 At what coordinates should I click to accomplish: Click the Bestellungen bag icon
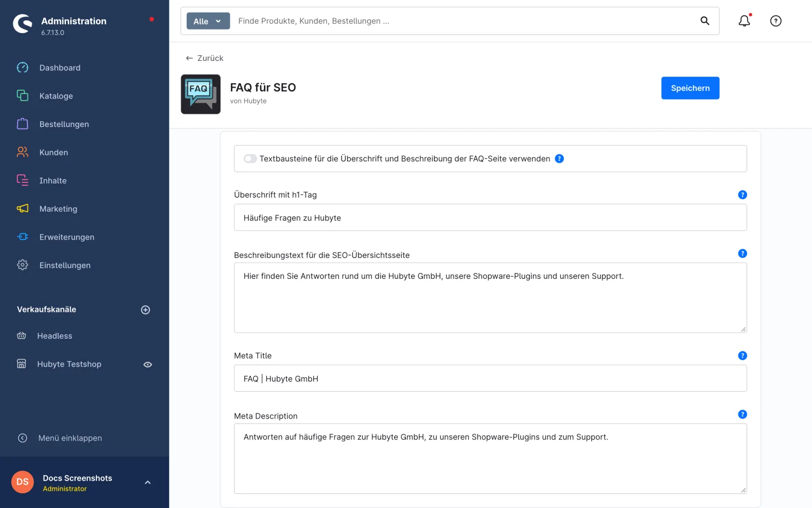22,124
